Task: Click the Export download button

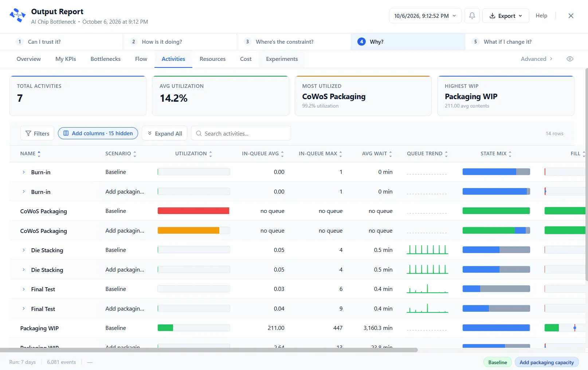Action: click(x=506, y=16)
